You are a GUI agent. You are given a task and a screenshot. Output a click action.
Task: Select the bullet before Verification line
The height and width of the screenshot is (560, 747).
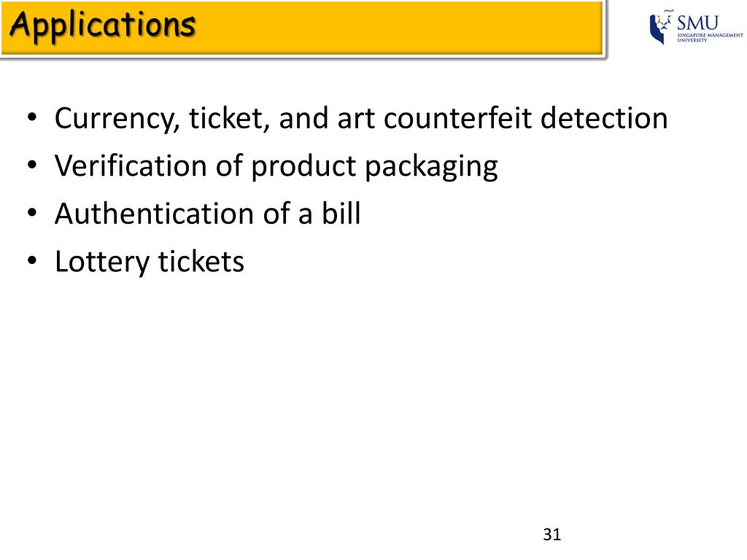(32, 166)
